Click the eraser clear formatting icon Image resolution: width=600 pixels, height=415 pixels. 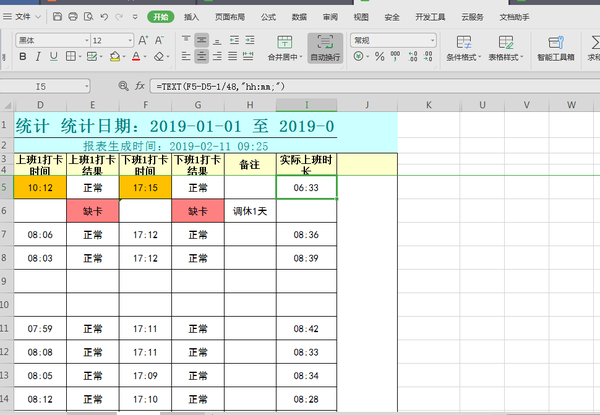pyautogui.click(x=159, y=57)
